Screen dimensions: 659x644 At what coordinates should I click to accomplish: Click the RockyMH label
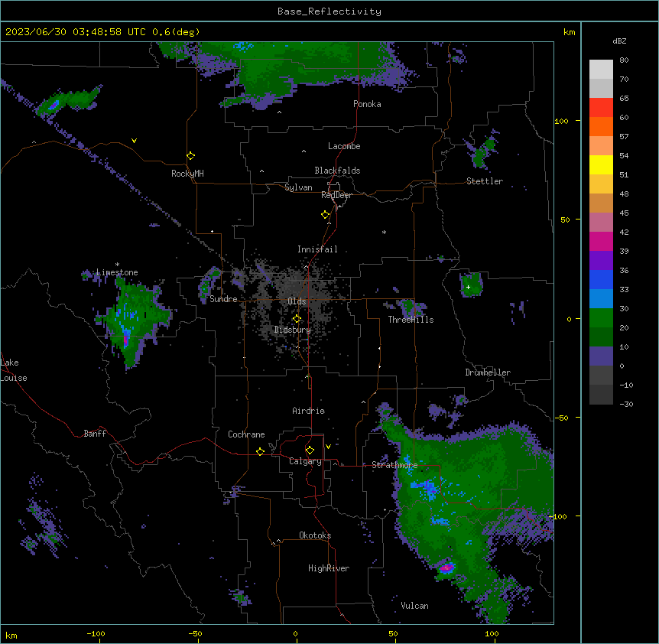pyautogui.click(x=187, y=174)
